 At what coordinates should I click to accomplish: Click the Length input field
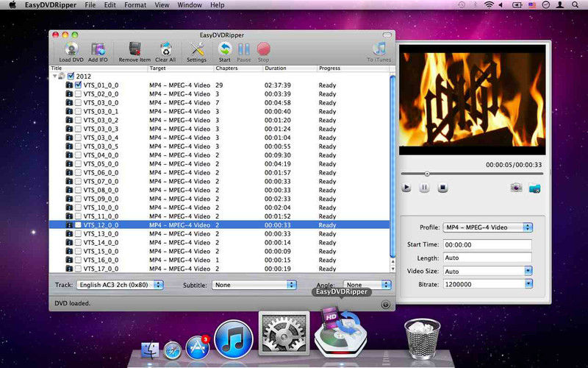(487, 258)
